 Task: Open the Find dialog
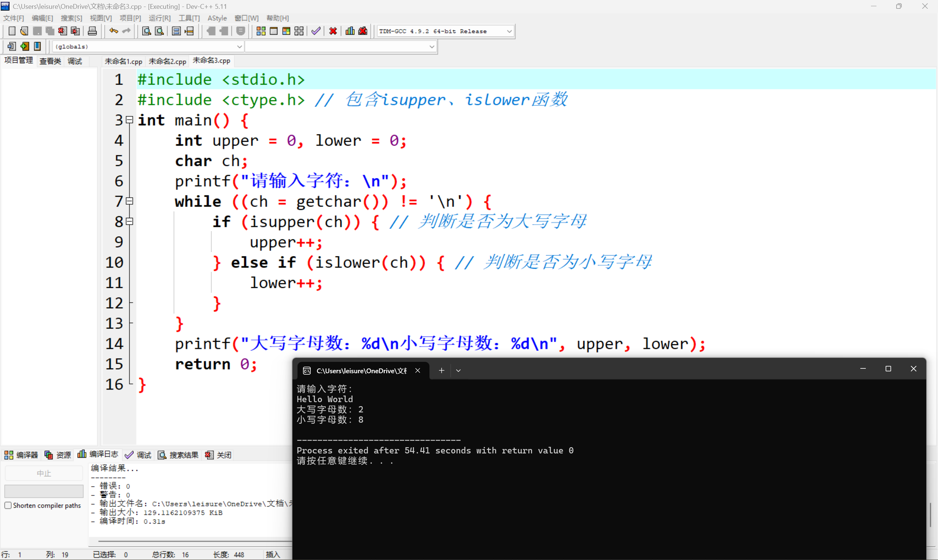tap(146, 31)
